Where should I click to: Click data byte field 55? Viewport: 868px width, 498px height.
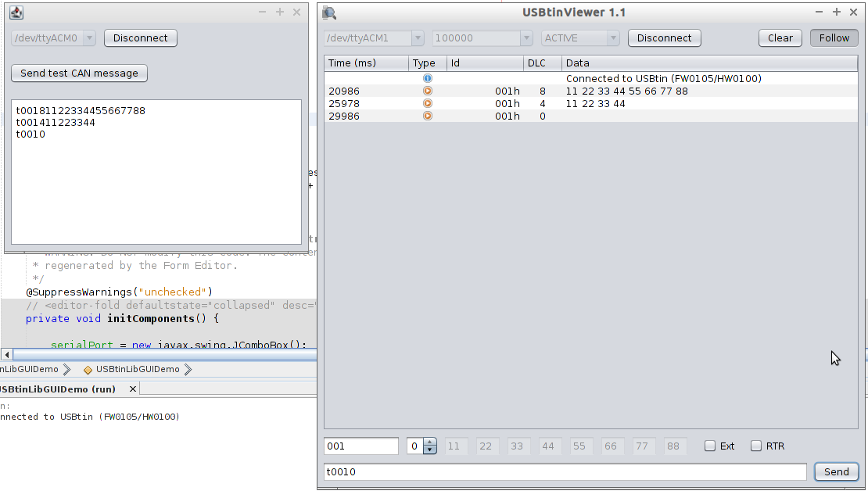click(x=581, y=446)
